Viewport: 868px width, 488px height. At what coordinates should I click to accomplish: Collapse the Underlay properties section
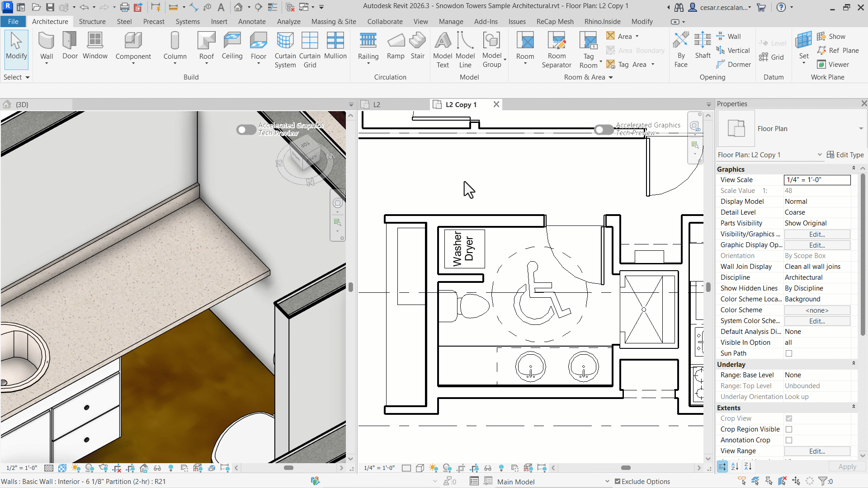[x=854, y=364]
